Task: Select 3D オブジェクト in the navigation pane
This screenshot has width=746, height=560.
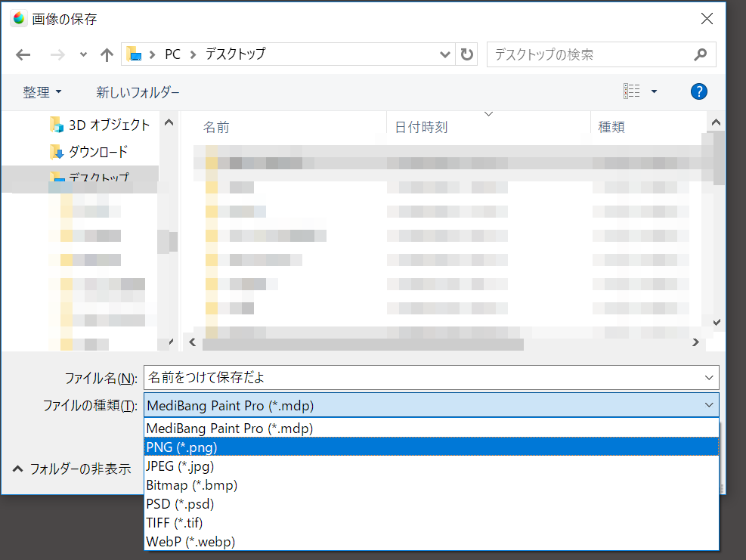Action: point(100,125)
